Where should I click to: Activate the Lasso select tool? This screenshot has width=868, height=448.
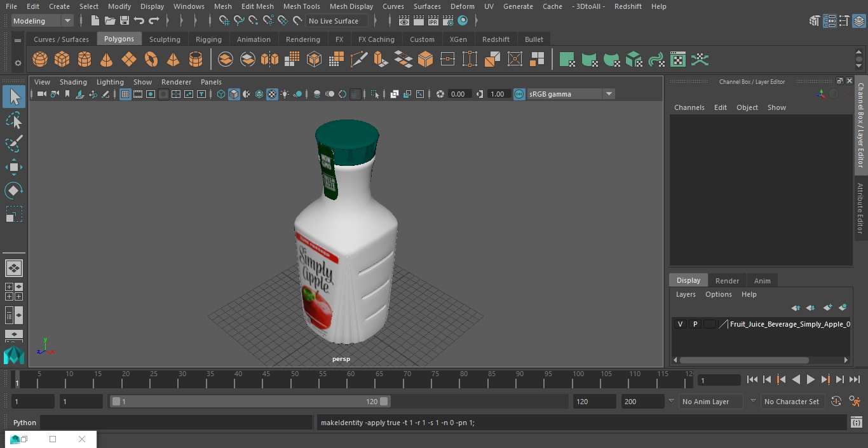(14, 120)
